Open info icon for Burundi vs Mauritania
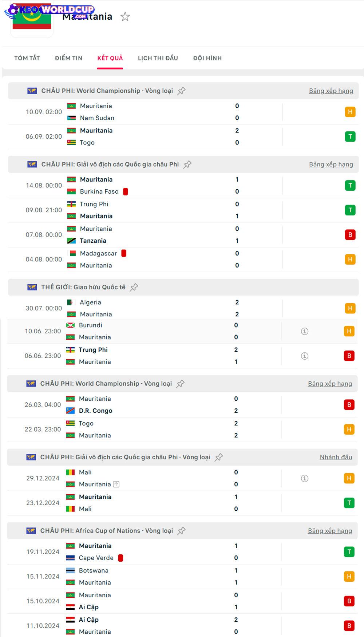 [x=305, y=331]
